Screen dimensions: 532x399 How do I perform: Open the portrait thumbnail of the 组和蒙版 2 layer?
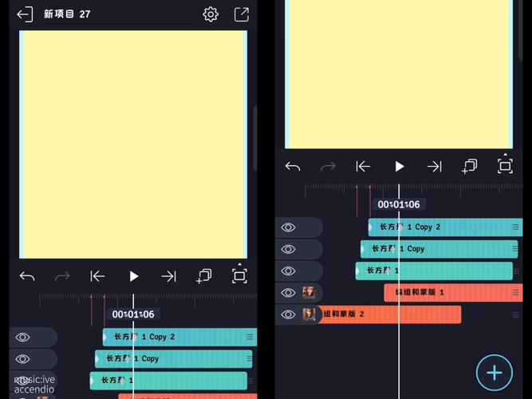click(309, 314)
